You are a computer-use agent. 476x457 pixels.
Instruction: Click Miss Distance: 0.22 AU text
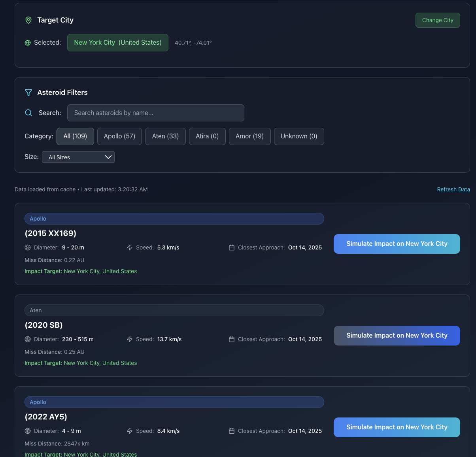(x=55, y=260)
